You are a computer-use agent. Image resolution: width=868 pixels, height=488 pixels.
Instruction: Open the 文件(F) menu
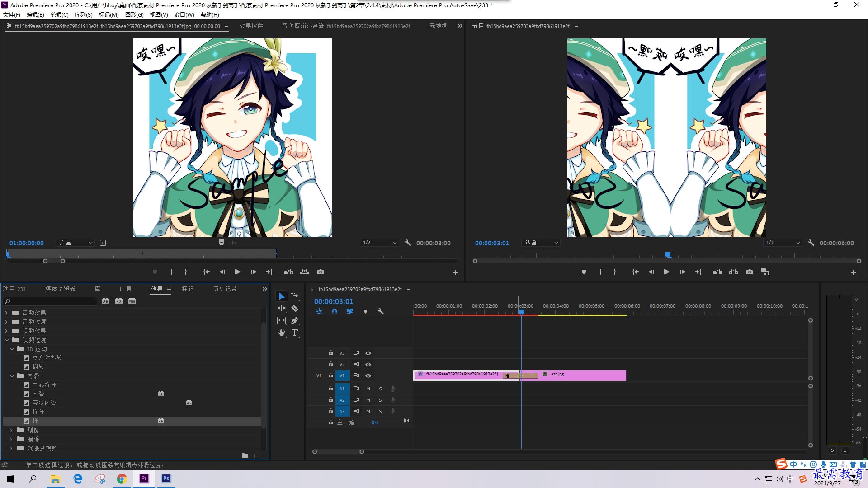click(x=11, y=14)
